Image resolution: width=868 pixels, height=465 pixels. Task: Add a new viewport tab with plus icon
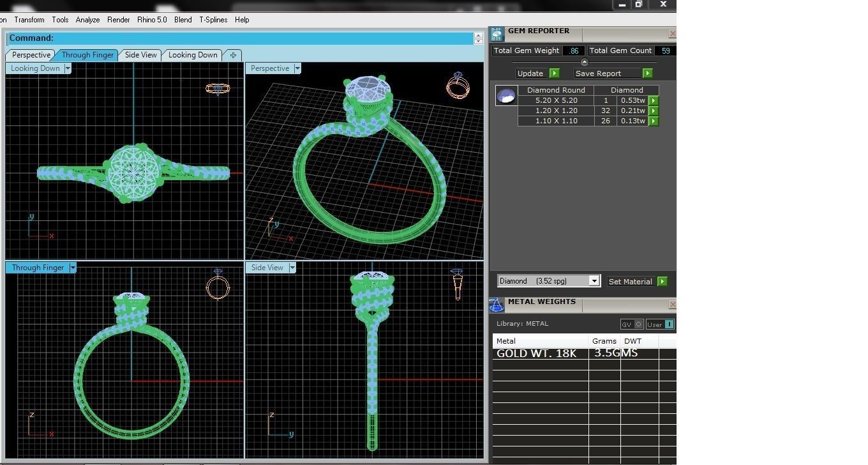pyautogui.click(x=233, y=55)
